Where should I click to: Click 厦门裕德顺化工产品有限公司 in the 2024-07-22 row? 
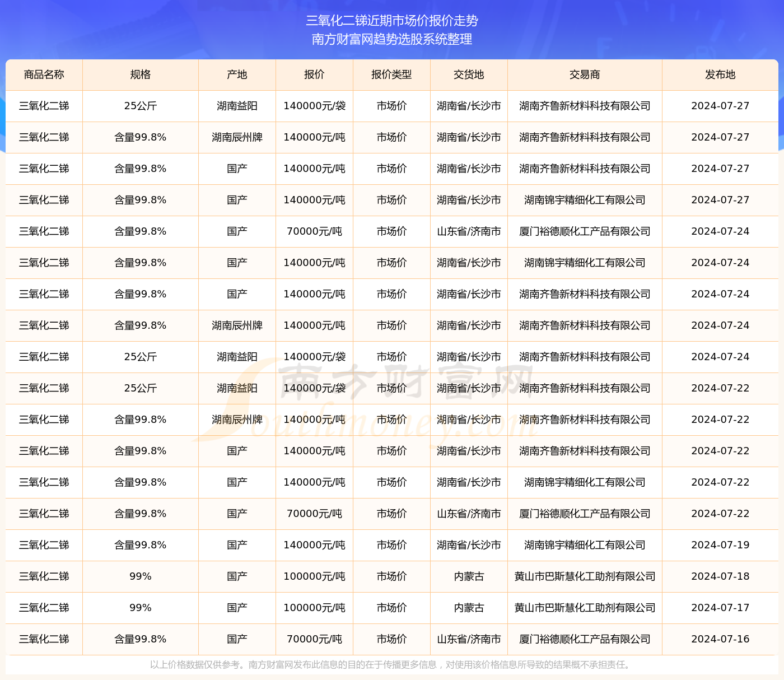coord(585,514)
